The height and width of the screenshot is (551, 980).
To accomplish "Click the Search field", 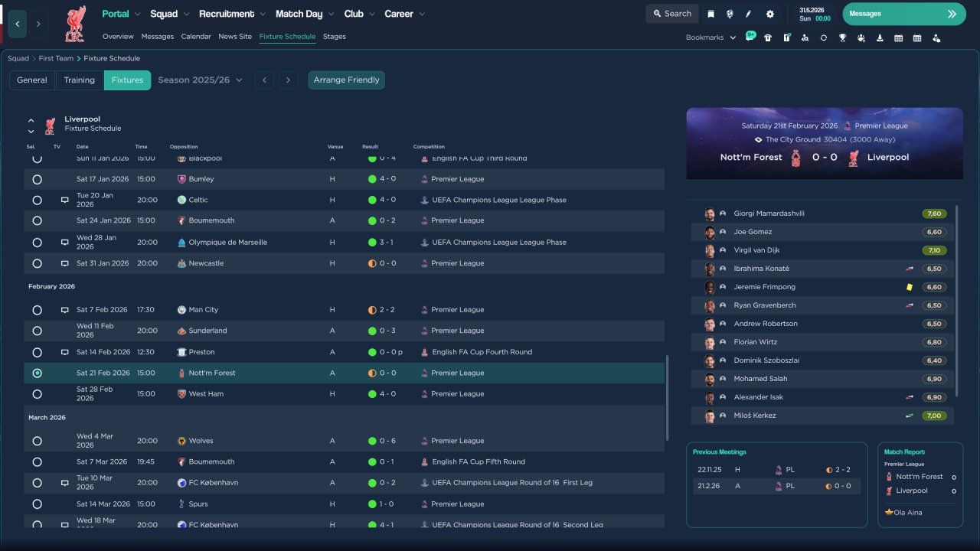I will pos(671,14).
